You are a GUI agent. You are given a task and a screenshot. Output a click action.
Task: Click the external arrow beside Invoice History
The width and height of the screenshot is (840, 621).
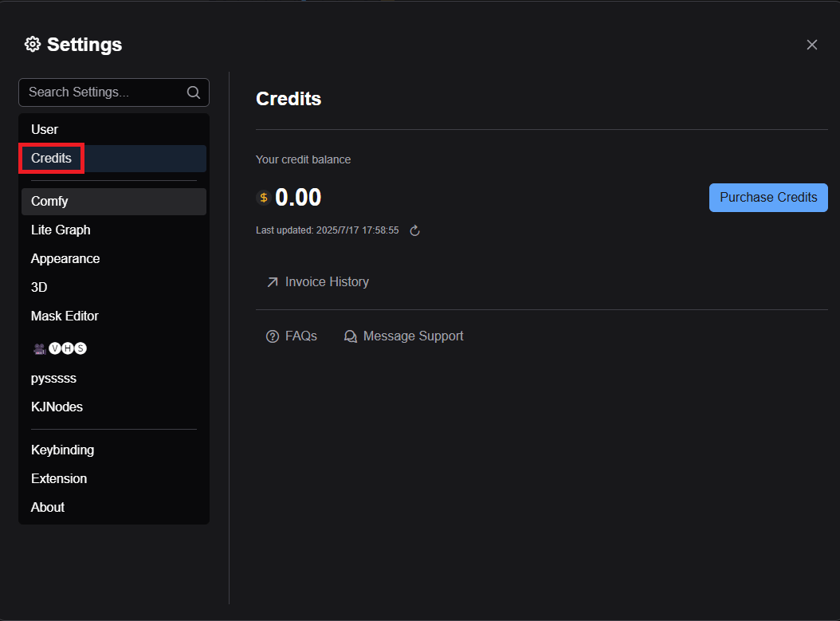(272, 281)
